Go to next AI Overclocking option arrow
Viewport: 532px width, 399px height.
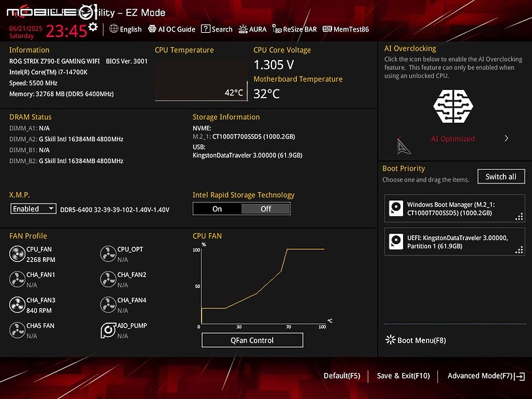coord(506,138)
